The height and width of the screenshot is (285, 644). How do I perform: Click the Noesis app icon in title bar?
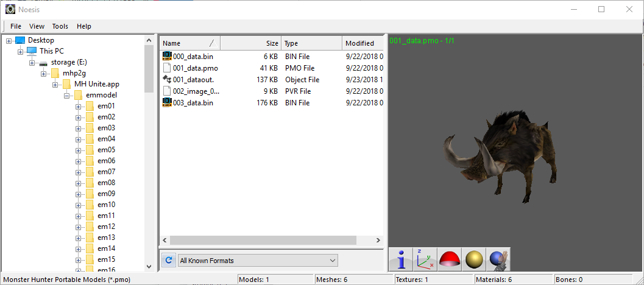(x=10, y=9)
